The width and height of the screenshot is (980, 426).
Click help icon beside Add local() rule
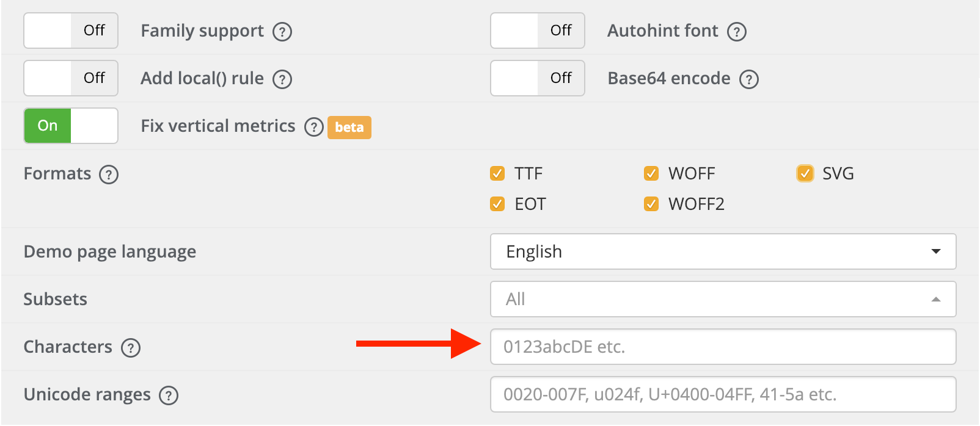[282, 79]
